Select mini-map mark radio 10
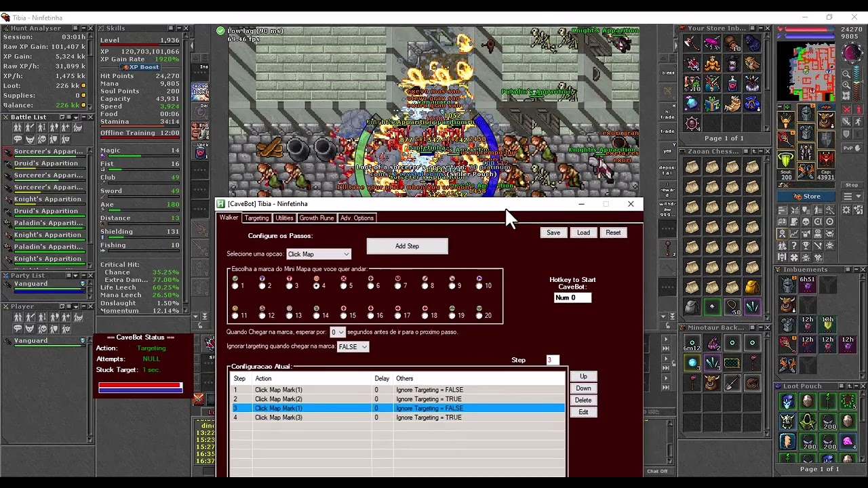Screen dimensions: 868x488 [x=479, y=286]
